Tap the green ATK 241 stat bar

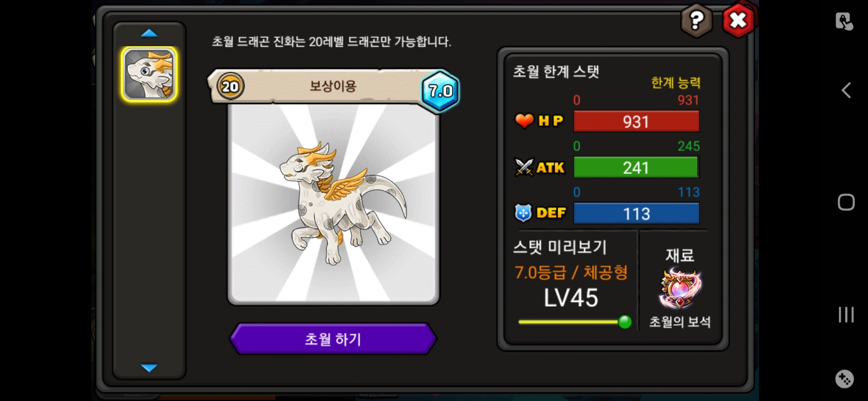tap(636, 168)
